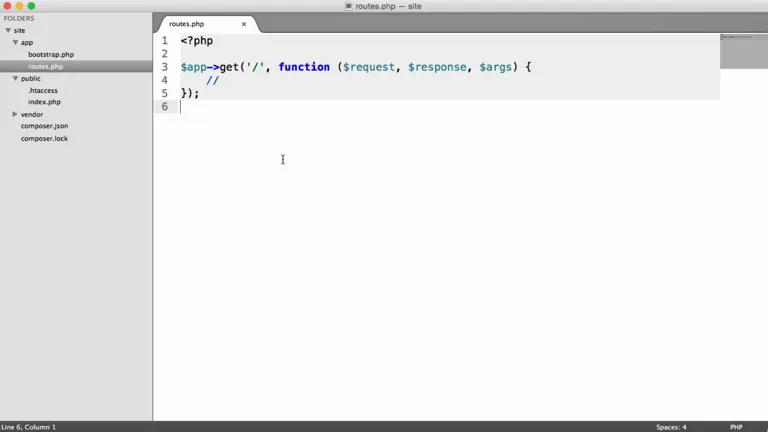Click line number 6 in gutter

point(165,107)
